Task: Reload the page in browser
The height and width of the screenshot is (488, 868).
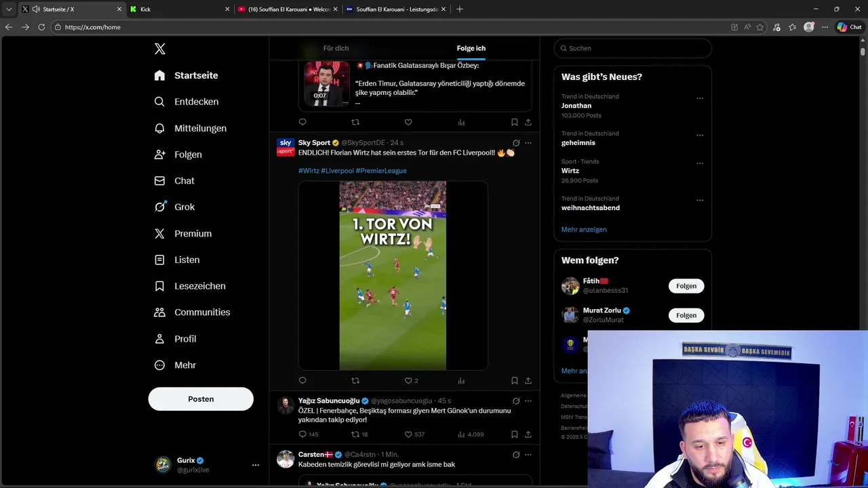Action: (x=41, y=27)
